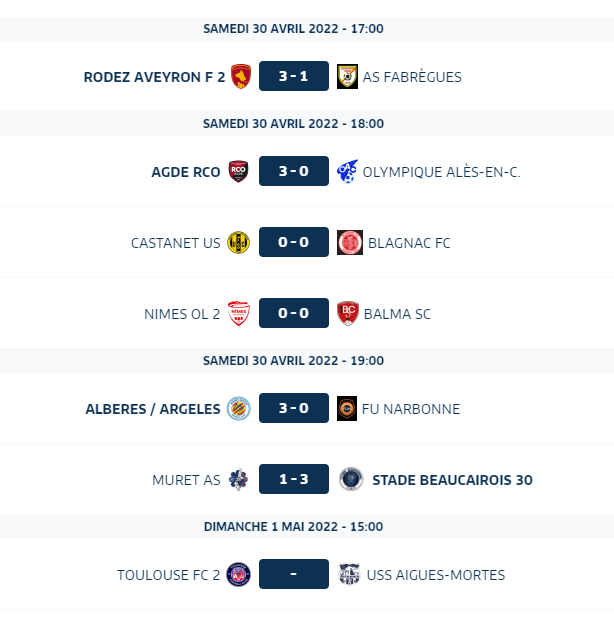Click the AS Fabrègues team logo
Image resolution: width=614 pixels, height=622 pixels.
coord(347,76)
